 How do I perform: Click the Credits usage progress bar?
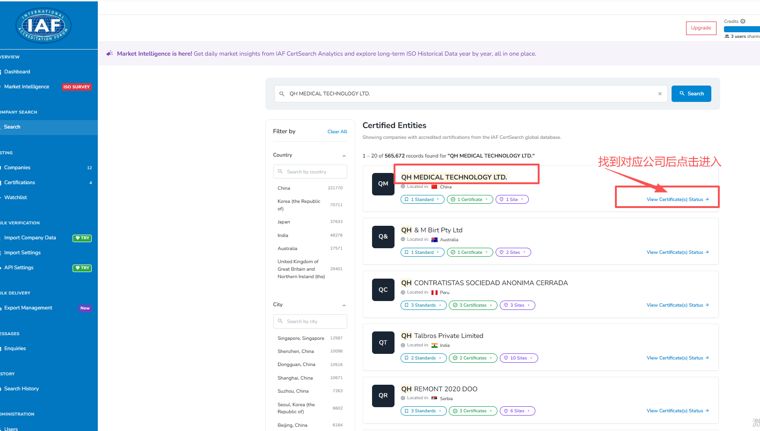(x=742, y=29)
